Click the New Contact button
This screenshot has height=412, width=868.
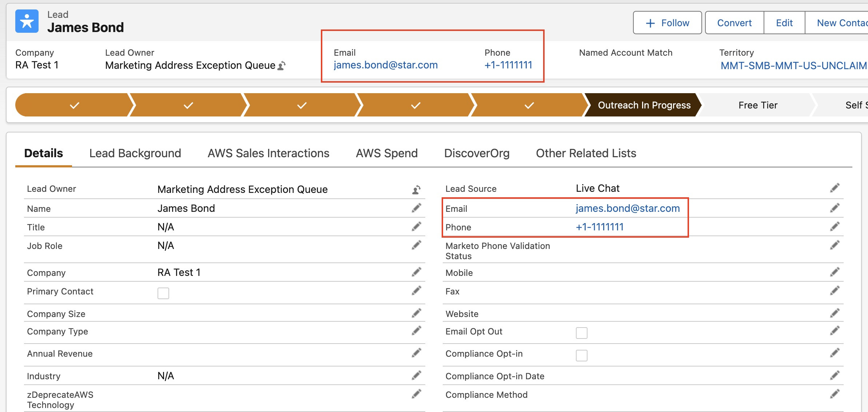[x=837, y=23]
